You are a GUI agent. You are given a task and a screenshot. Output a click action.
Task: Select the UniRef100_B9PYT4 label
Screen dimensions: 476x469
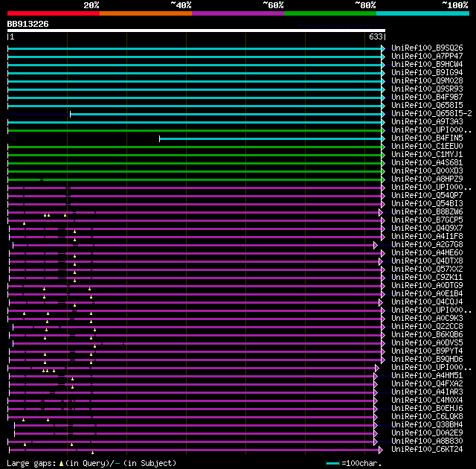[427, 351]
